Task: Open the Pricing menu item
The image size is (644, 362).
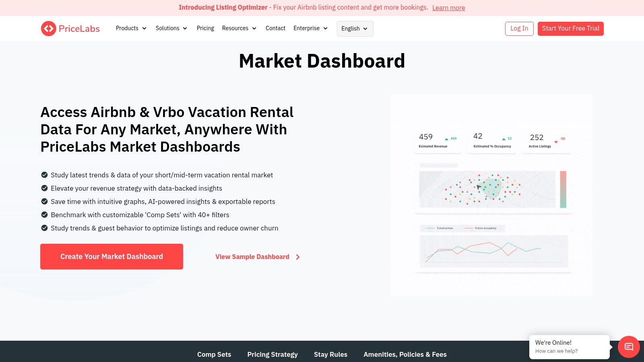Action: 205,28
